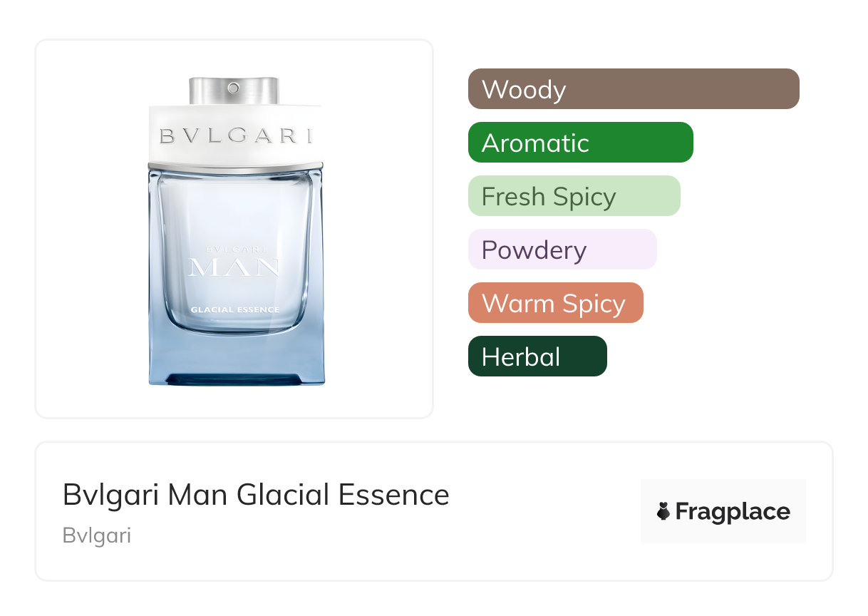Viewport: 868px width, 616px height.
Task: Select the brown Woody accord bar
Action: pyautogui.click(x=634, y=89)
